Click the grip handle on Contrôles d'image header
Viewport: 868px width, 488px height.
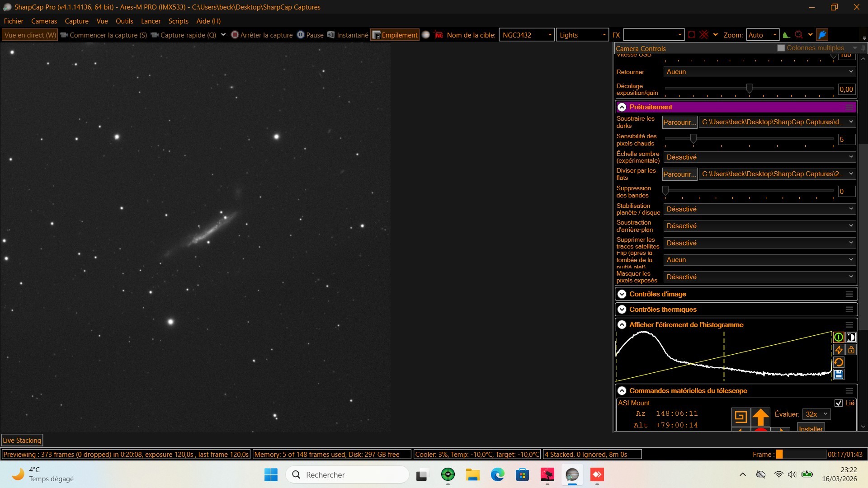click(x=849, y=294)
